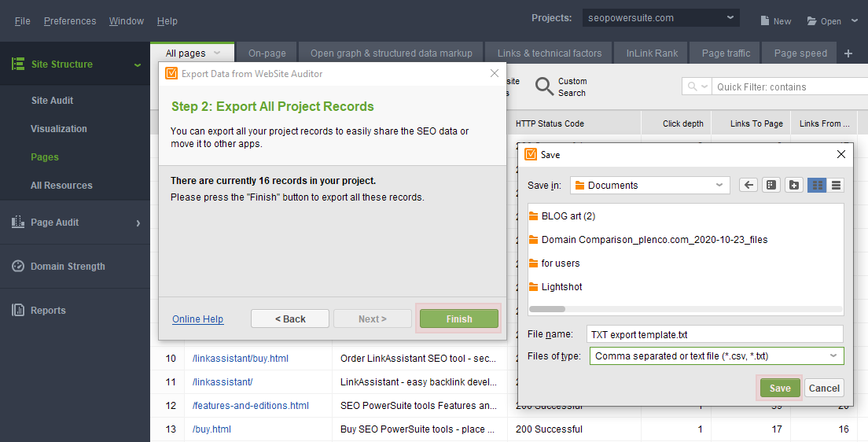Switch to the Page speed tab
Viewport: 868px width, 442px height.
click(800, 53)
